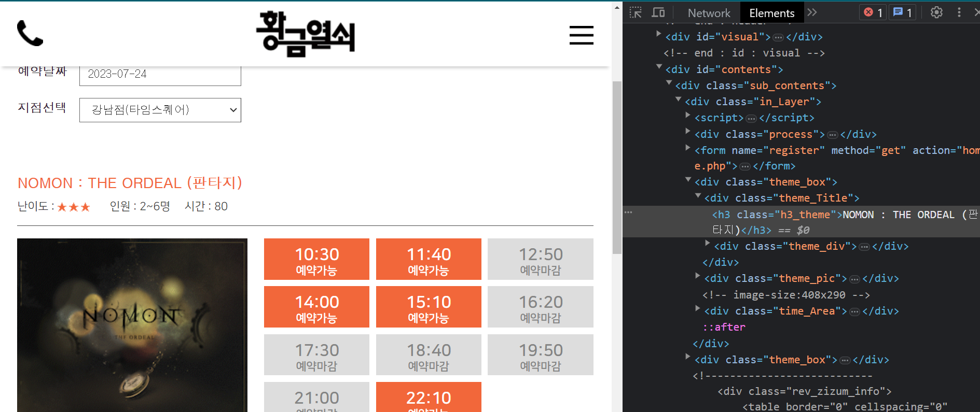This screenshot has width=980, height=412.
Task: Click the reservation date field 2023-07-24
Action: click(160, 74)
